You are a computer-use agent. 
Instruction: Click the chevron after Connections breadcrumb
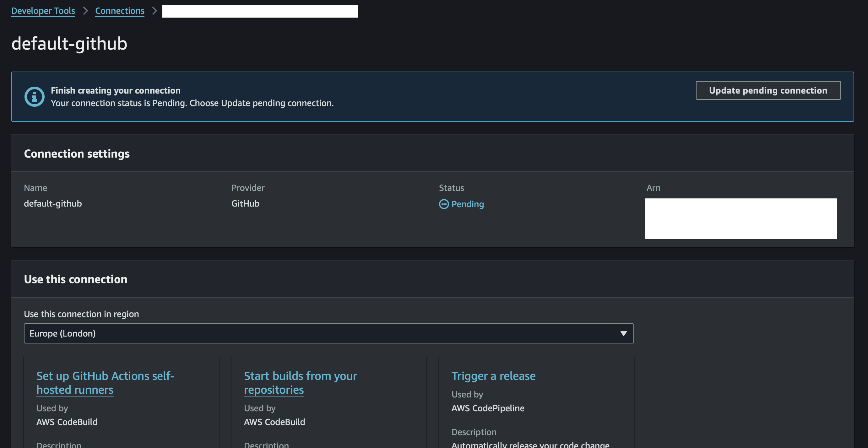coord(154,11)
